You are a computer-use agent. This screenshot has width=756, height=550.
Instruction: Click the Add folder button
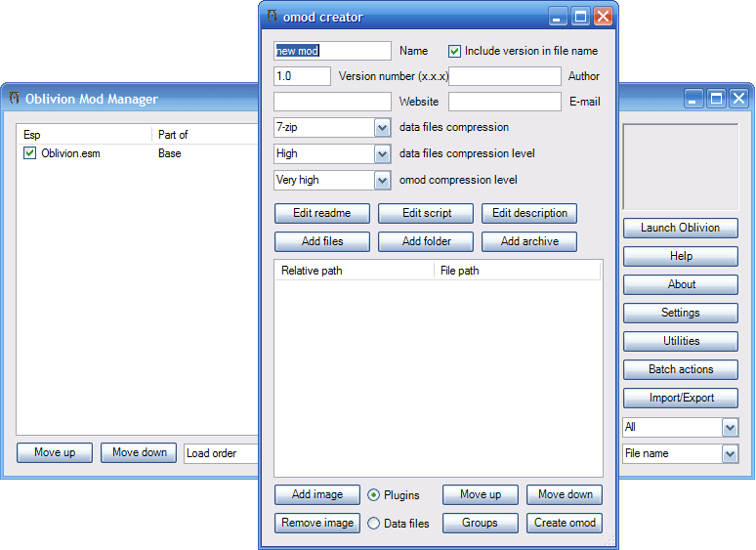tap(426, 241)
